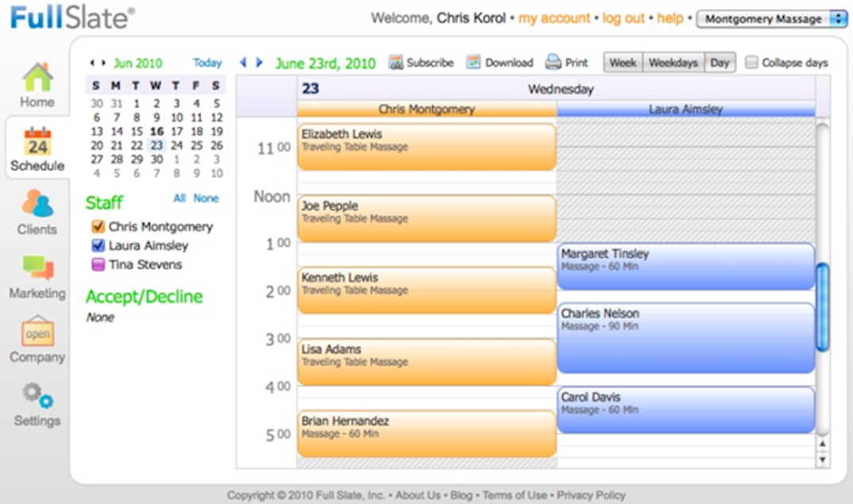Open the Company page
853x504 pixels.
[36, 337]
